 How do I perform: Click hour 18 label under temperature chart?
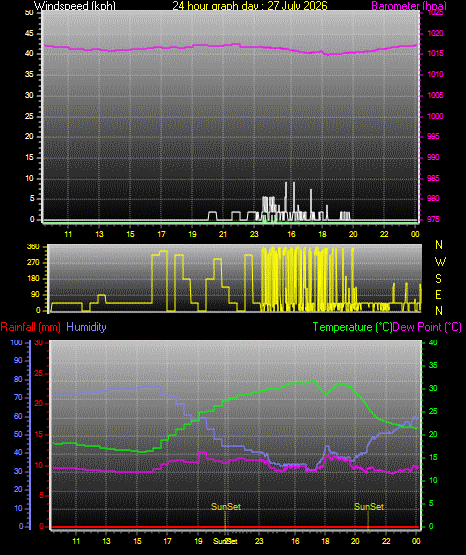click(325, 541)
